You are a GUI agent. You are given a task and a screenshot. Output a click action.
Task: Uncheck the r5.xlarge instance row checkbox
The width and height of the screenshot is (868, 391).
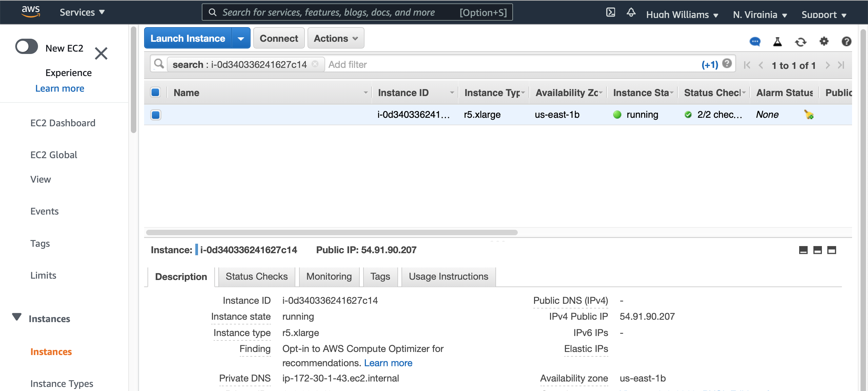pos(156,115)
